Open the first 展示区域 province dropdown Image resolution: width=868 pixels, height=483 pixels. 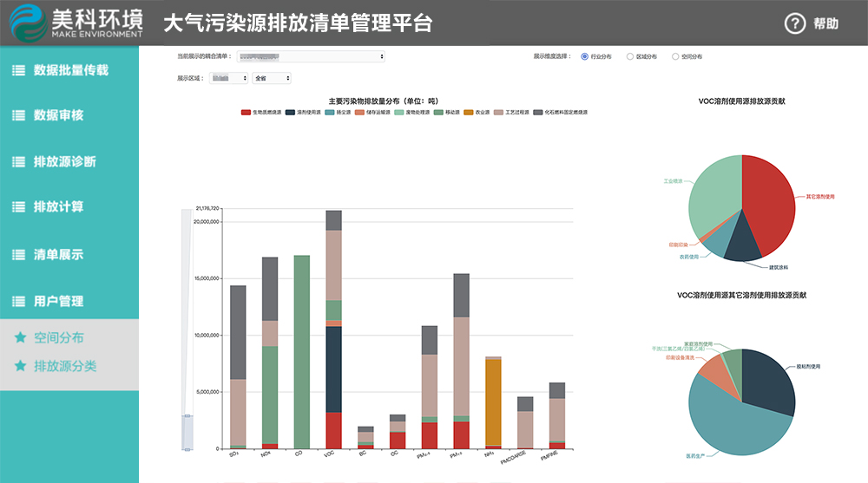[229, 78]
